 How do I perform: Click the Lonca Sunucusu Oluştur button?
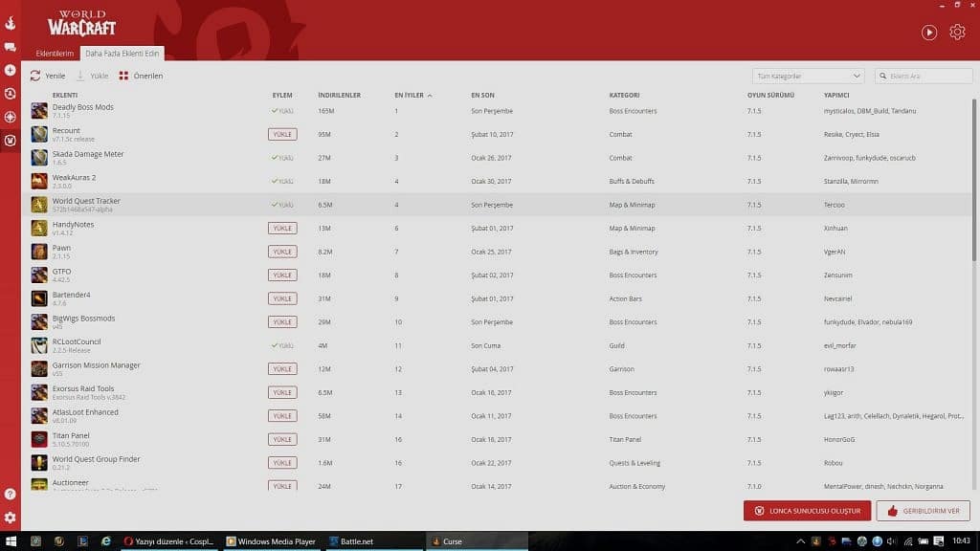[x=807, y=511]
